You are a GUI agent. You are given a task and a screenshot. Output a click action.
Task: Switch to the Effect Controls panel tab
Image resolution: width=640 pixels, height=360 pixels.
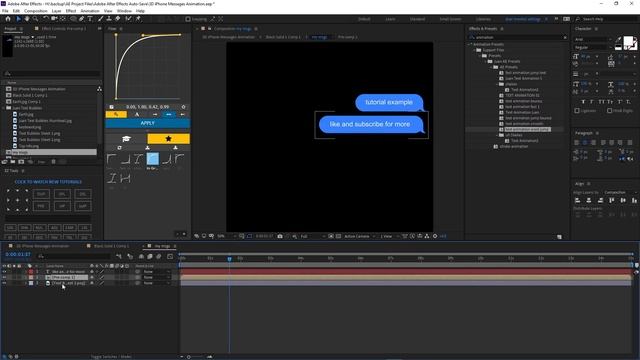coord(63,29)
